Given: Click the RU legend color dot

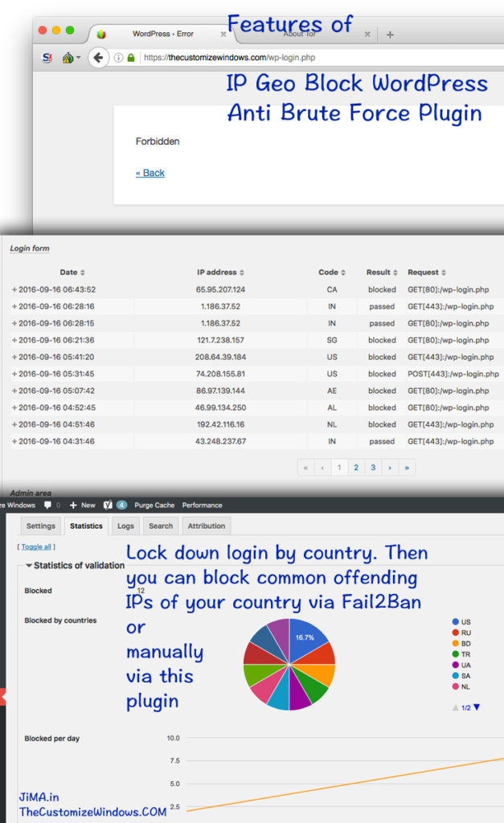Looking at the screenshot, I should [456, 633].
